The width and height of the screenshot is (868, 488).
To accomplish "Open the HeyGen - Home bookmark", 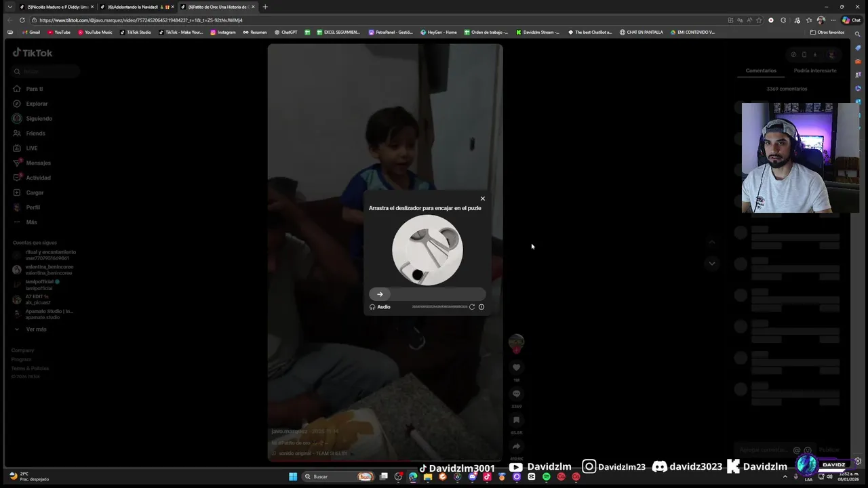I will pos(439,32).
